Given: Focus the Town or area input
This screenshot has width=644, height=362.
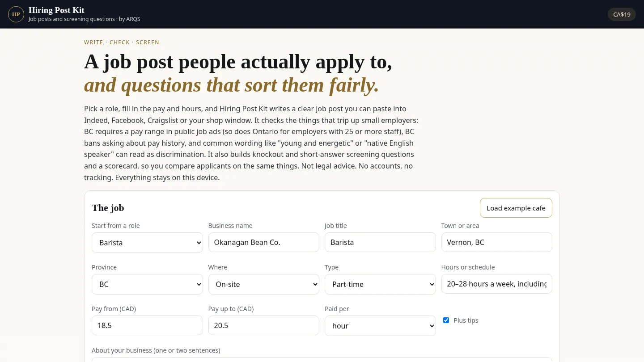Looking at the screenshot, I should tap(497, 242).
